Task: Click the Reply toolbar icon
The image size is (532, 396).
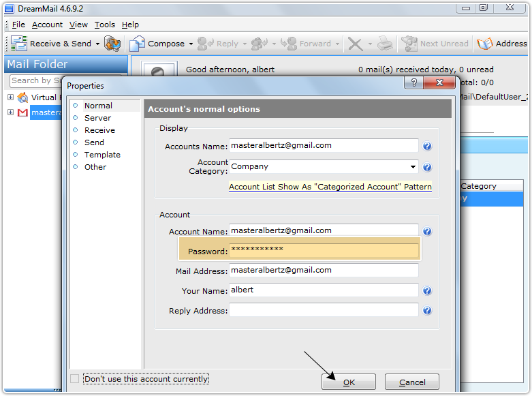Action: pos(206,44)
